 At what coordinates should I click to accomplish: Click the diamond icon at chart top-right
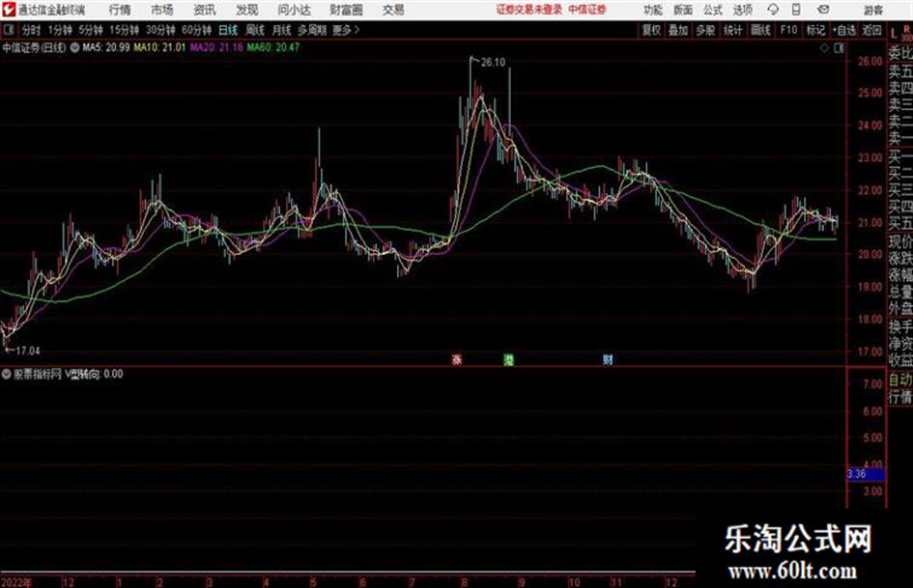[x=824, y=48]
